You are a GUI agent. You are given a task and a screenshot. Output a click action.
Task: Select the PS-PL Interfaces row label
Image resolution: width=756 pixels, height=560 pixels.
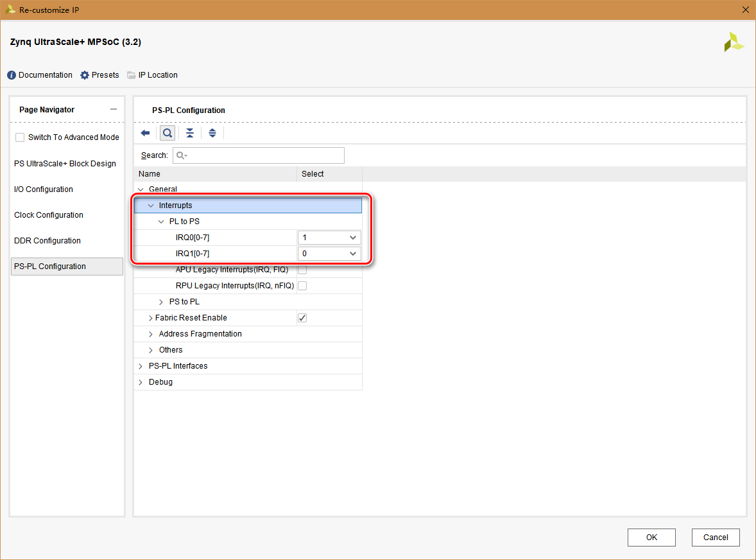(x=178, y=366)
